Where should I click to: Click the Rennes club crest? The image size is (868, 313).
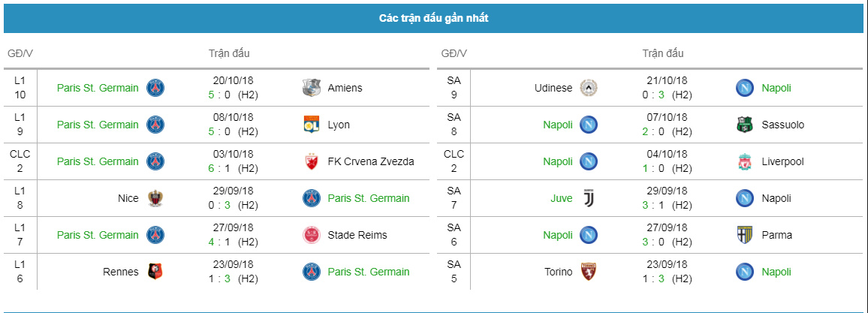coord(155,272)
